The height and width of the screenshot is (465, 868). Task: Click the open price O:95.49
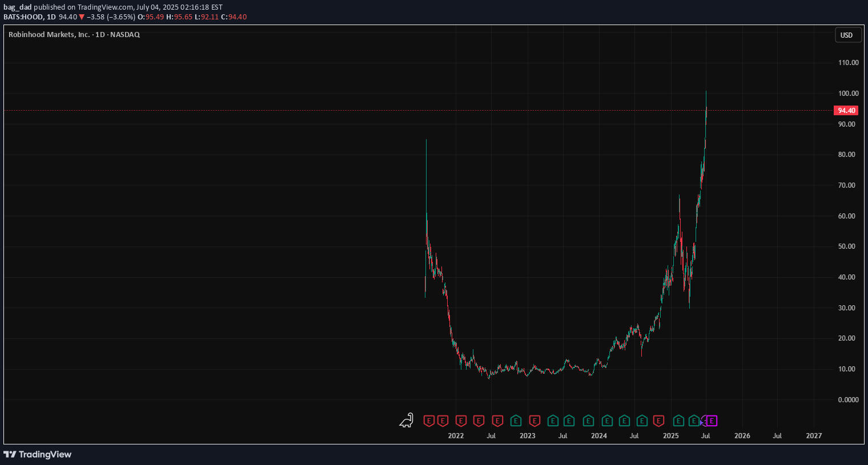[x=151, y=17]
